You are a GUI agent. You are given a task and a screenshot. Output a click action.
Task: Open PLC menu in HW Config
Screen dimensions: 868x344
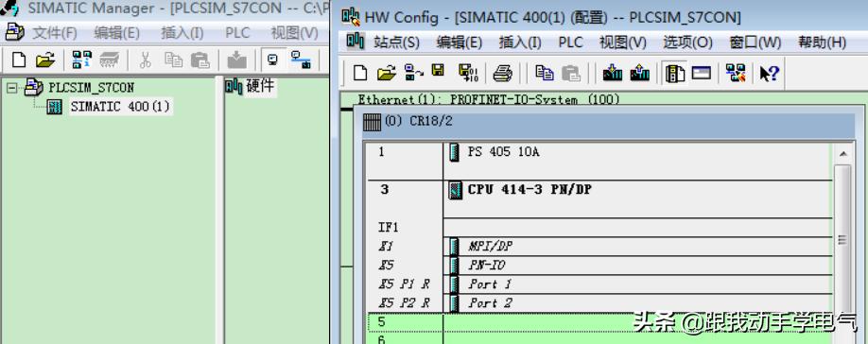click(570, 42)
